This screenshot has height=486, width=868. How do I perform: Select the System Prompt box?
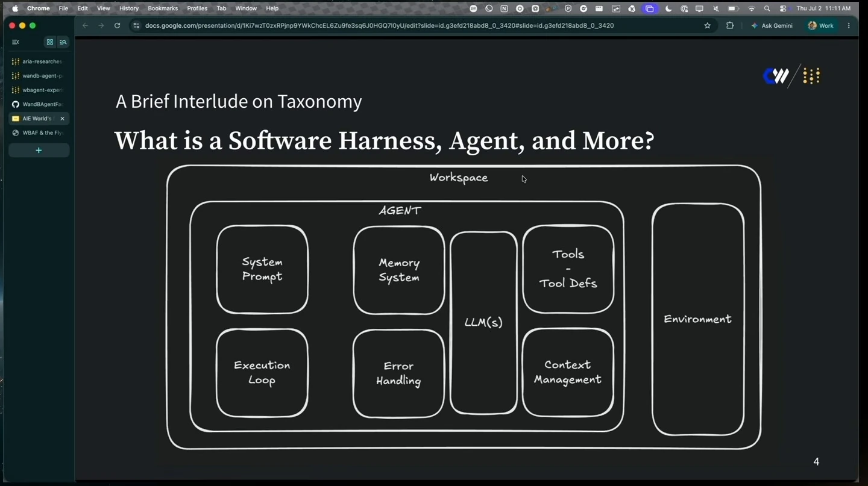pos(262,269)
